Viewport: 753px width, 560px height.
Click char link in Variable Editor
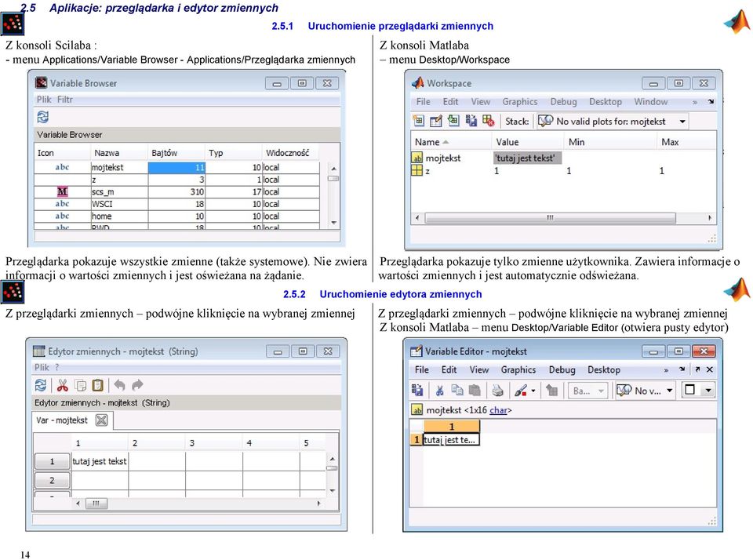coord(498,410)
